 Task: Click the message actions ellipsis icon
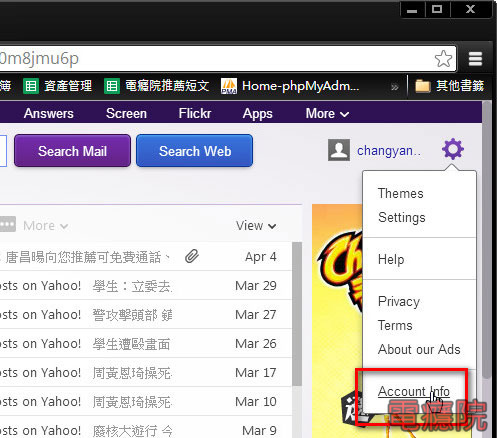point(7,225)
